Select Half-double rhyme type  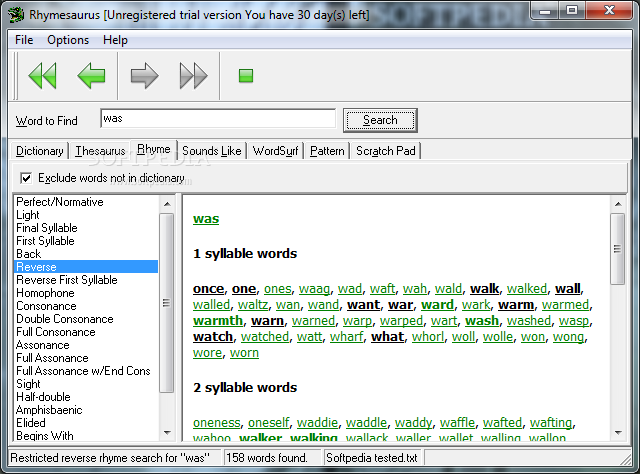(x=86, y=397)
